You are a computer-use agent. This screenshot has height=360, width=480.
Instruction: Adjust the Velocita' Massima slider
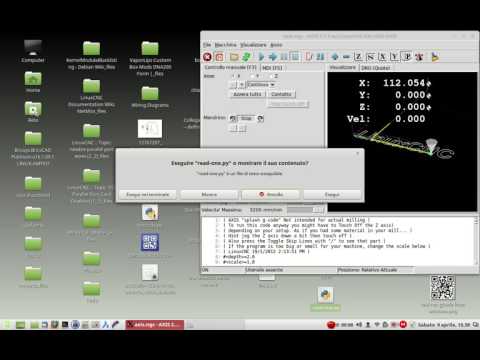(x=305, y=210)
